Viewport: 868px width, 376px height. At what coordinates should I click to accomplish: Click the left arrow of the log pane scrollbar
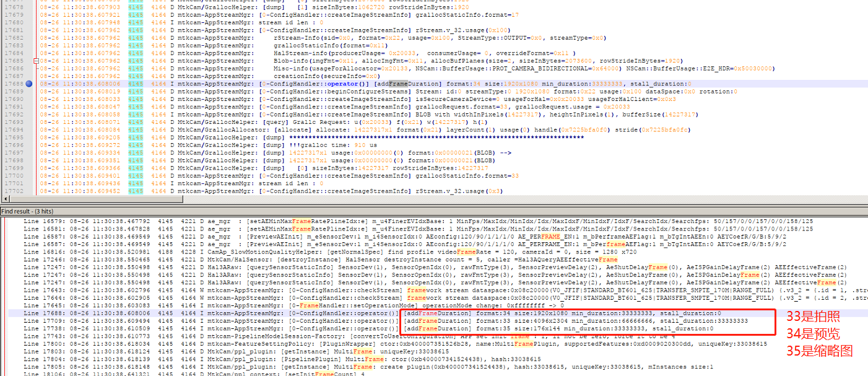(5, 198)
